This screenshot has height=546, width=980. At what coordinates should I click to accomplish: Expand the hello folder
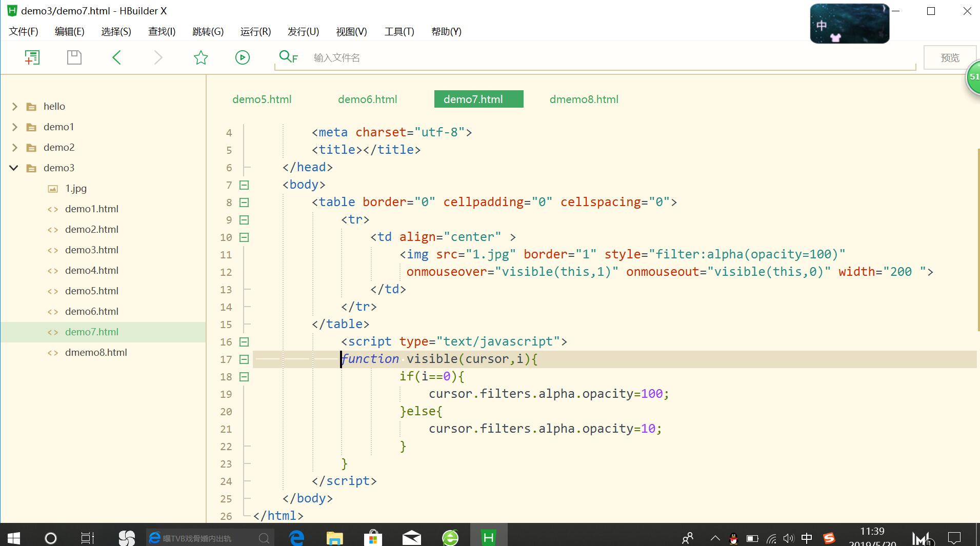tap(15, 107)
